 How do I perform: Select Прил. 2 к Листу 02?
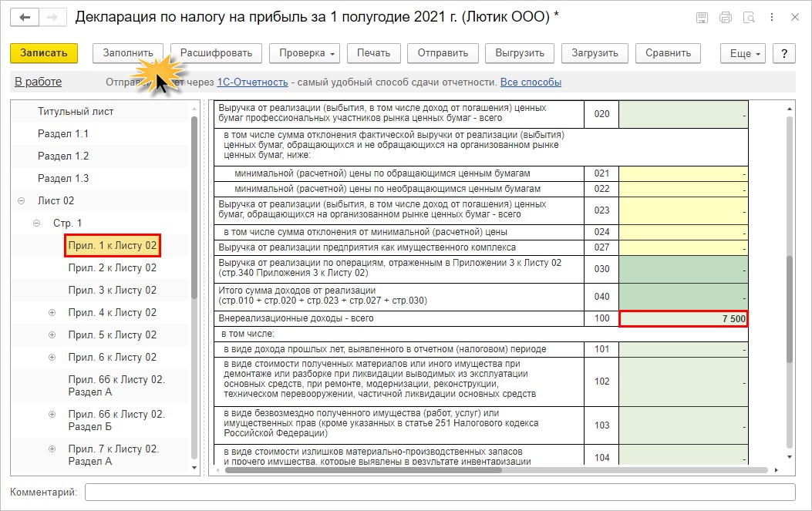coord(113,267)
